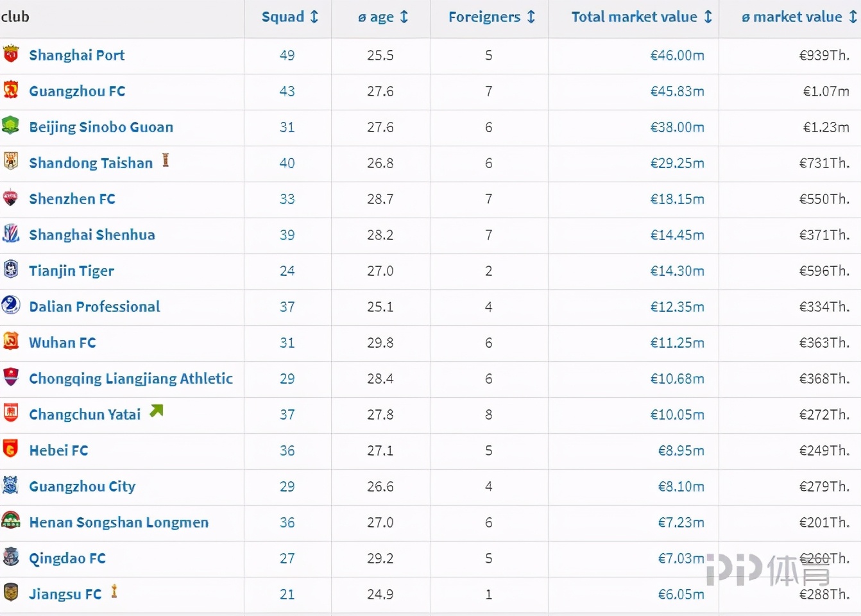Open the Shanghai Port club link
The height and width of the screenshot is (616, 861).
pyautogui.click(x=77, y=55)
